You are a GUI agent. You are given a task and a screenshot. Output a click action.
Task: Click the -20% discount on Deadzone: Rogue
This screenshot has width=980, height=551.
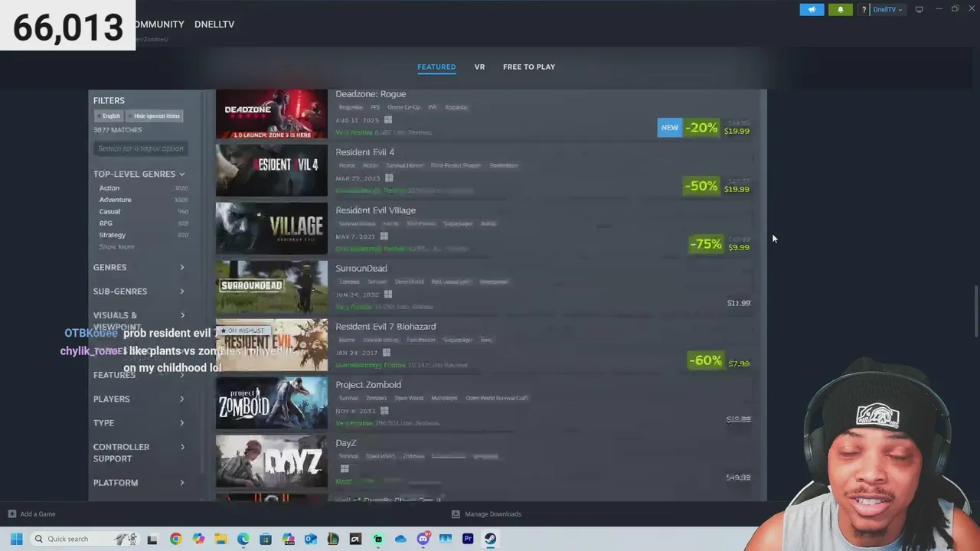[701, 128]
